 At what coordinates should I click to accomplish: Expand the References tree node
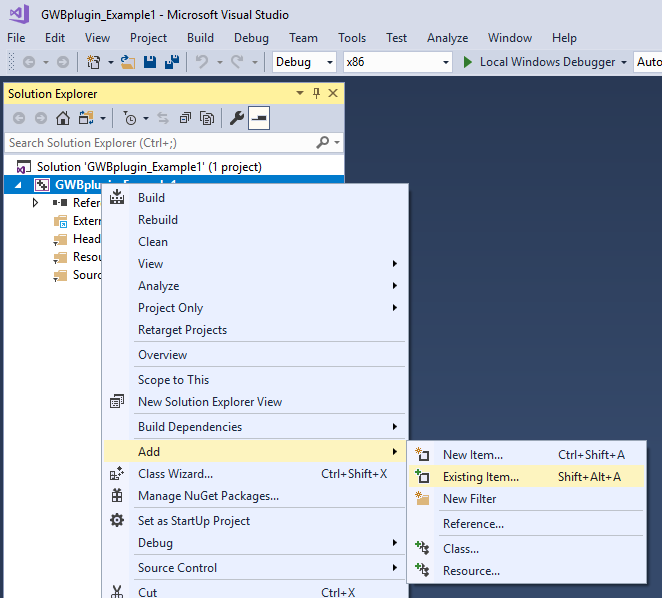[35, 203]
